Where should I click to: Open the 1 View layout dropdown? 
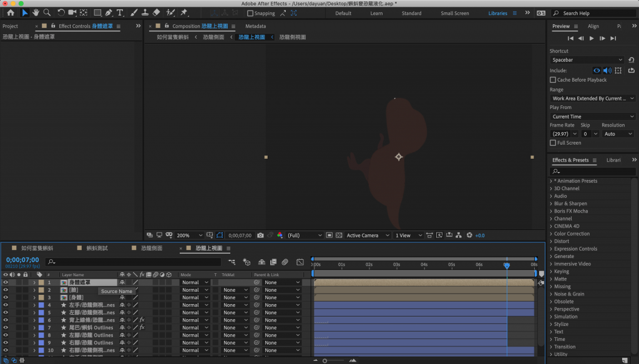click(408, 236)
